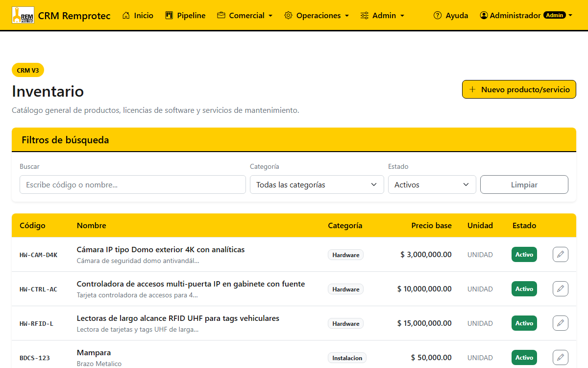This screenshot has height=368, width=588.
Task: Open the Ayuda help link
Action: pyautogui.click(x=451, y=15)
